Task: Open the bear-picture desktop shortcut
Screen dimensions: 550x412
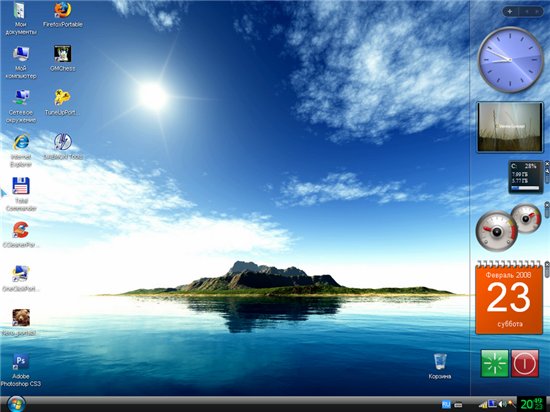Action: [x=21, y=322]
